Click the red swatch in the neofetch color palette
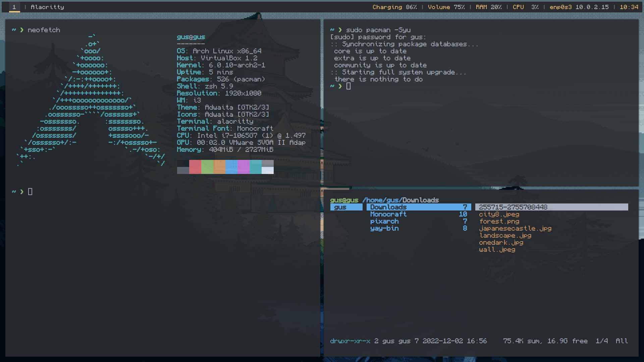Viewport: 644px width, 362px height. pos(195,167)
